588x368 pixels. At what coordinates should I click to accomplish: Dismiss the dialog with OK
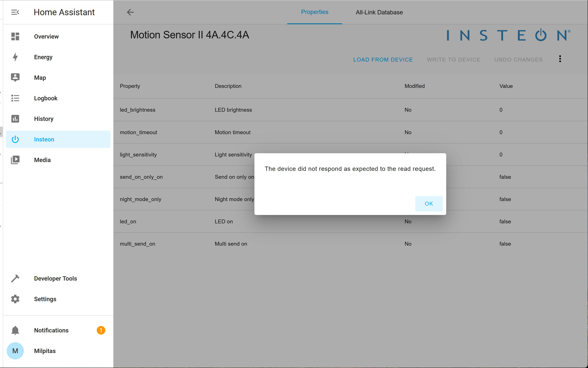point(429,204)
